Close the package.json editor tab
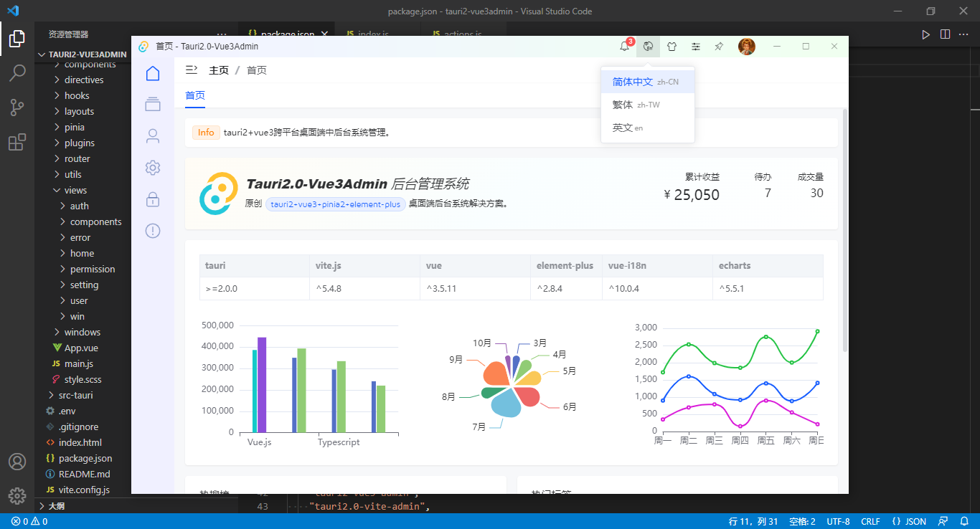 (x=325, y=34)
